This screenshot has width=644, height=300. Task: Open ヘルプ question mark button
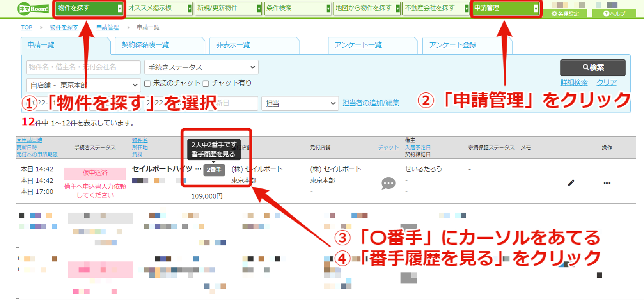tap(614, 13)
